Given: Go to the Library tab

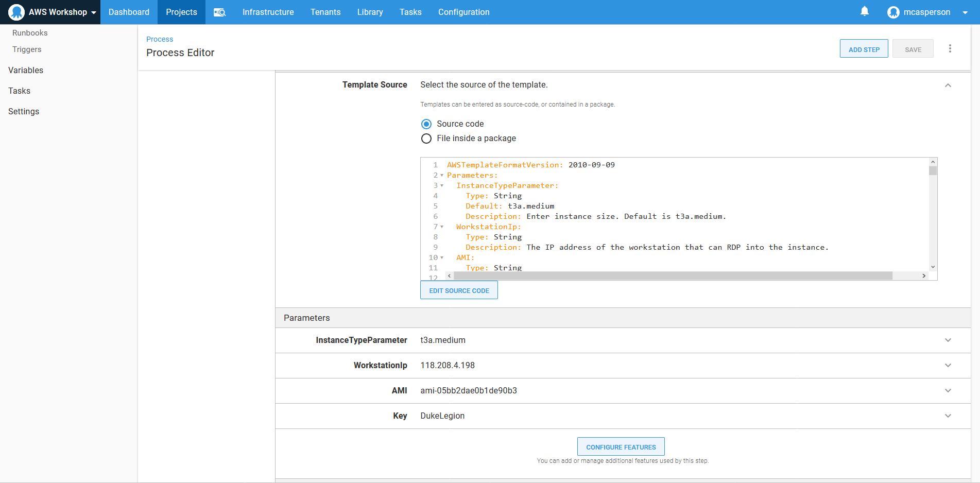Looking at the screenshot, I should click(x=370, y=12).
